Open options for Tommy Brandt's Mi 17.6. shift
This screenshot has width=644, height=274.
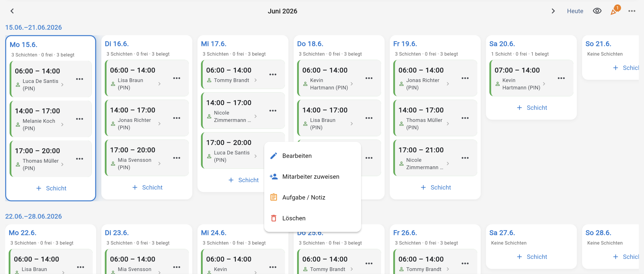point(272,74)
